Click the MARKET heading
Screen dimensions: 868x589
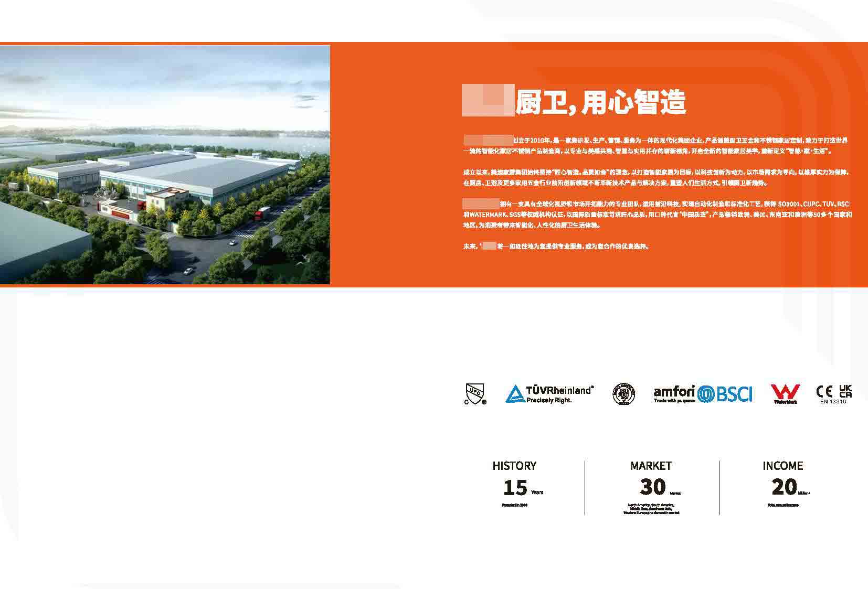pos(651,466)
